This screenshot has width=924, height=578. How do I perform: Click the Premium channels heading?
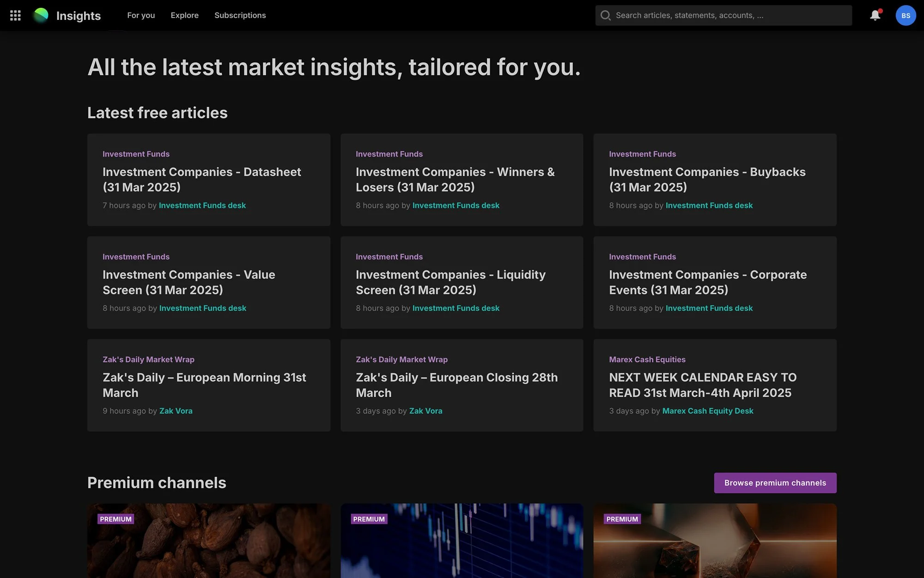[157, 483]
